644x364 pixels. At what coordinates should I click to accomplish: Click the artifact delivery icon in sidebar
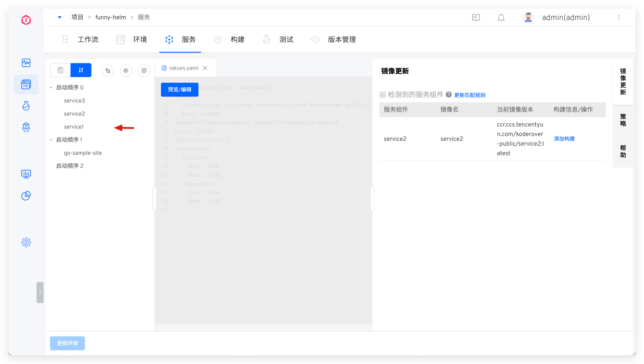pyautogui.click(x=26, y=127)
